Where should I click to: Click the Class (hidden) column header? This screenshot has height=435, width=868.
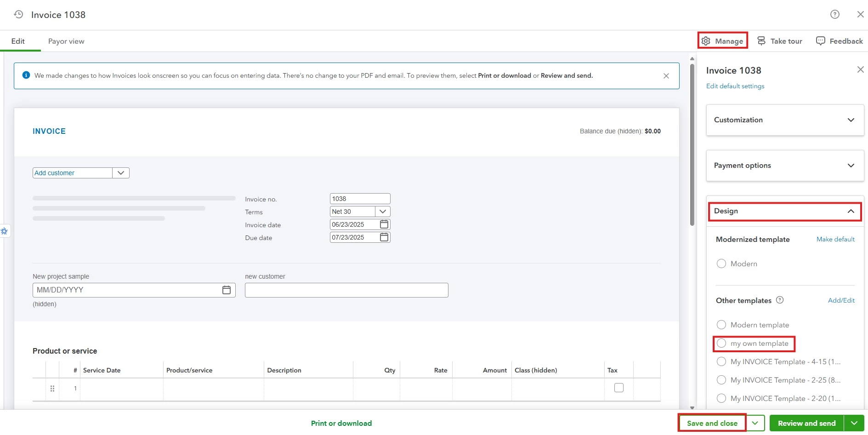click(536, 370)
